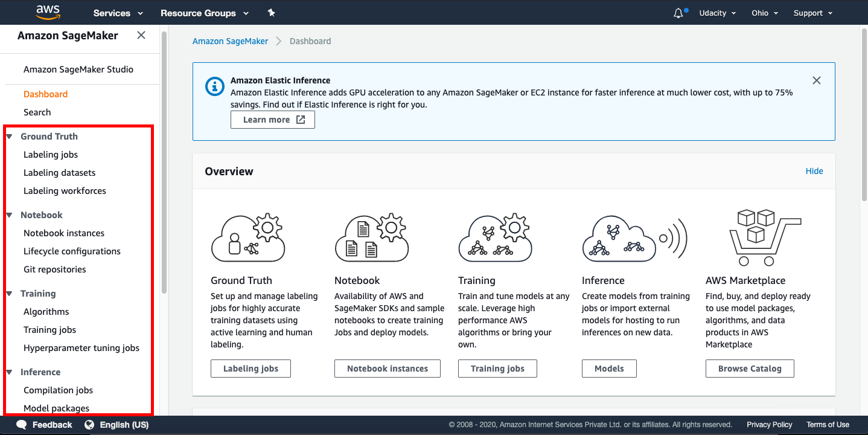Collapse the Training sidebar section

[x=10, y=294]
